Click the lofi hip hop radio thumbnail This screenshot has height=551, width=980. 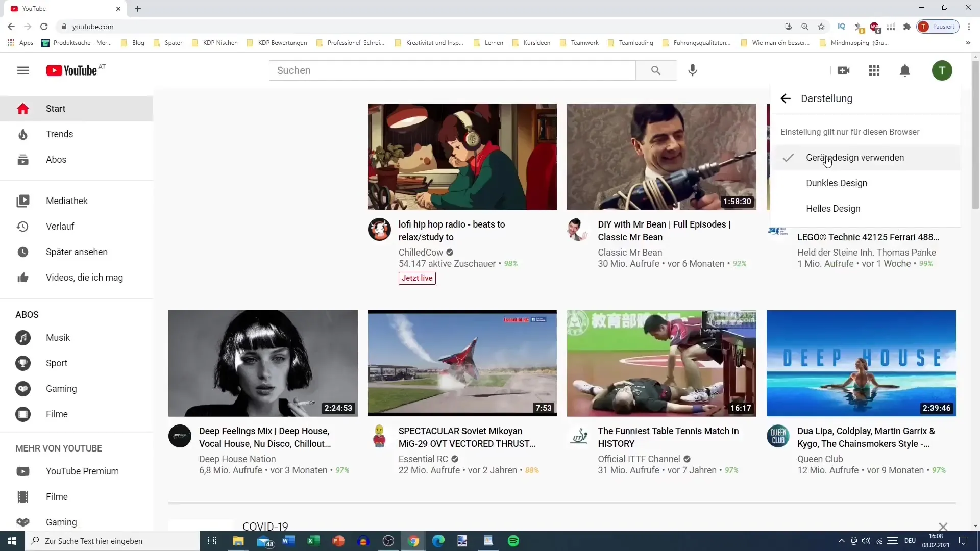[463, 157]
